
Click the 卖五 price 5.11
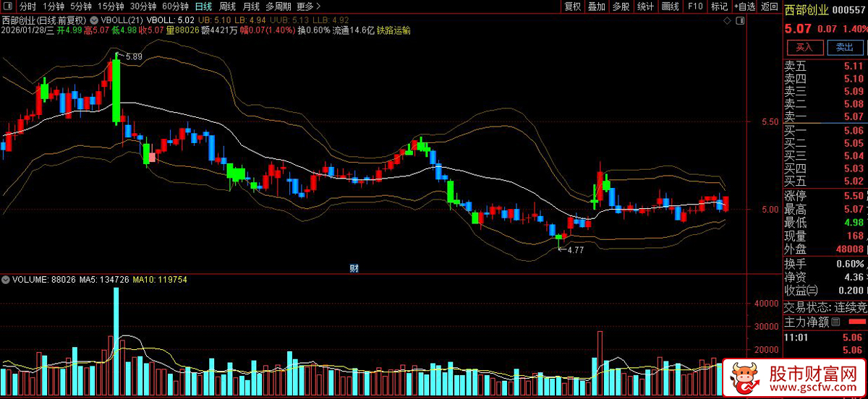(854, 66)
